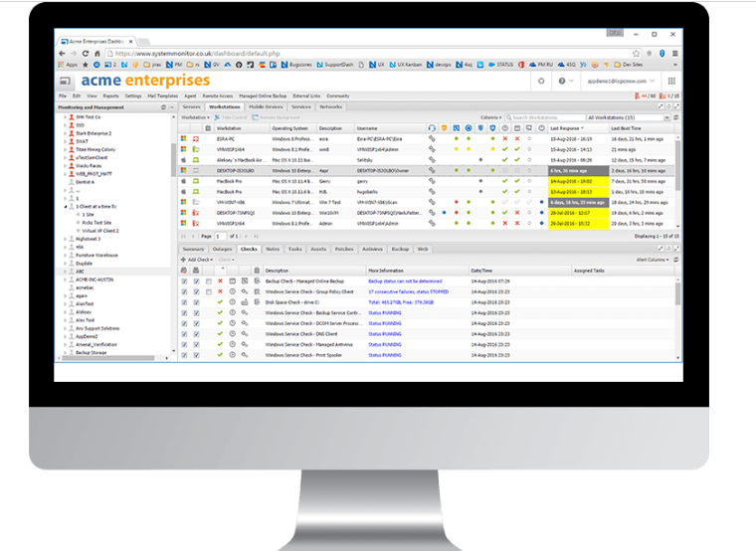The height and width of the screenshot is (551, 756).
Task: Open the app grid icon beside the account
Action: point(671,81)
